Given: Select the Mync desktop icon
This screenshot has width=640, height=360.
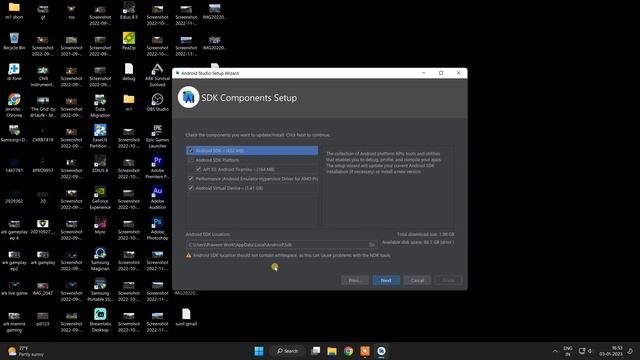Looking at the screenshot, I should [100, 225].
